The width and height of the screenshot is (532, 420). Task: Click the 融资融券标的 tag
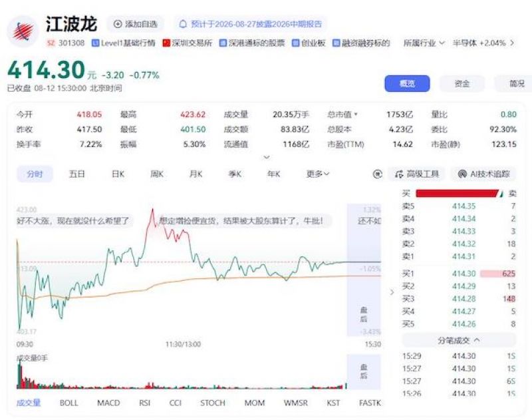361,43
